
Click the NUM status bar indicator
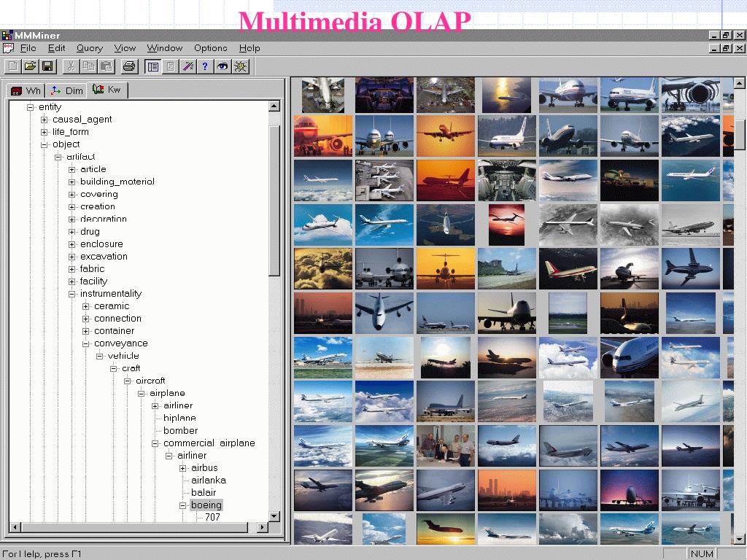[x=702, y=553]
